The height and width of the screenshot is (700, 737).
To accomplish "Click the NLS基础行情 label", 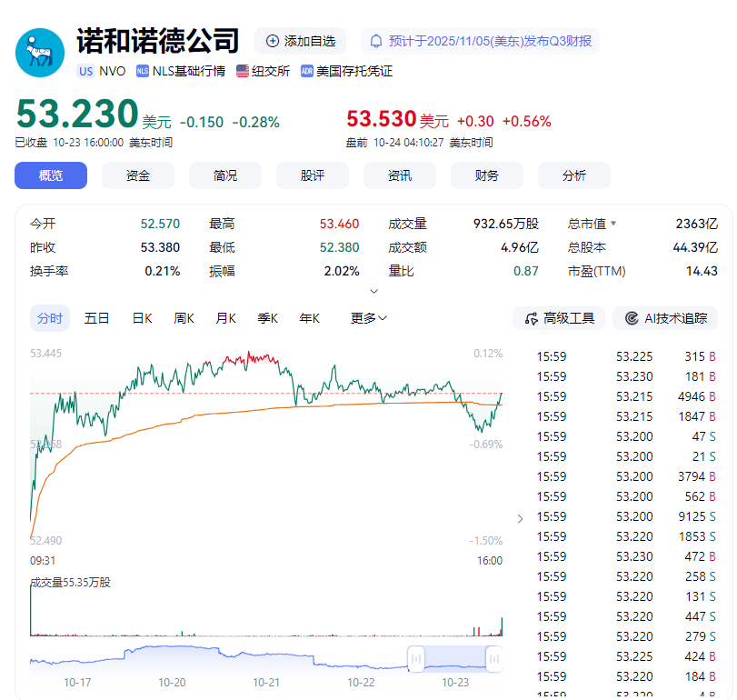I will point(188,71).
